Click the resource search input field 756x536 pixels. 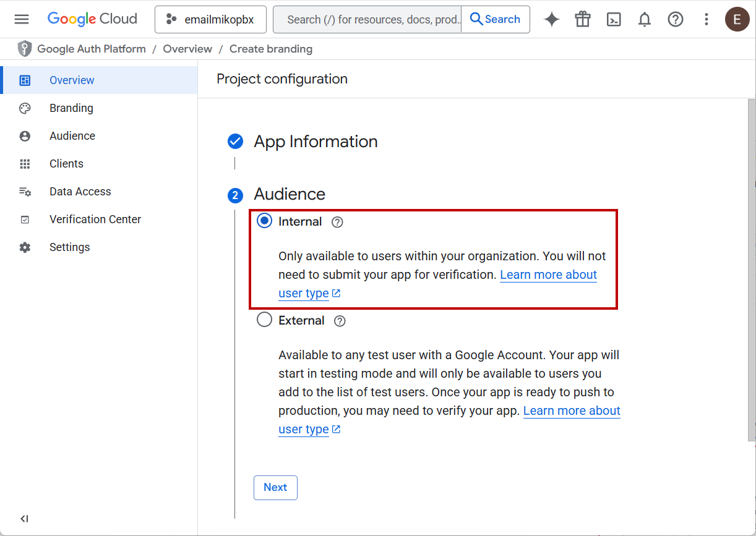[371, 19]
